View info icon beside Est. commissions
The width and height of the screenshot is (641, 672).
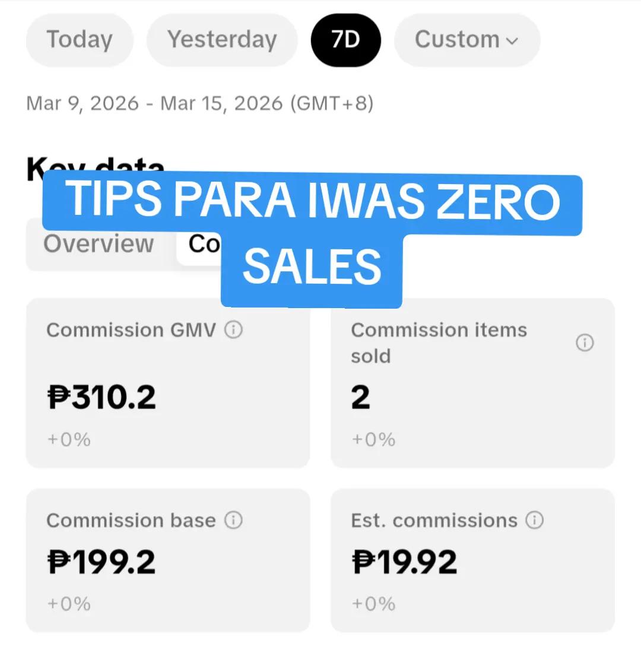pos(535,520)
